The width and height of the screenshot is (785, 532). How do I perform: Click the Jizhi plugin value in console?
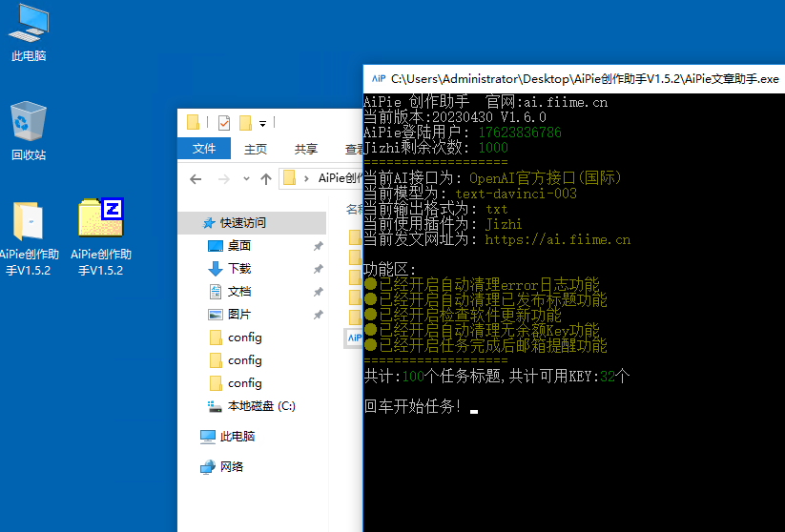[x=504, y=224]
